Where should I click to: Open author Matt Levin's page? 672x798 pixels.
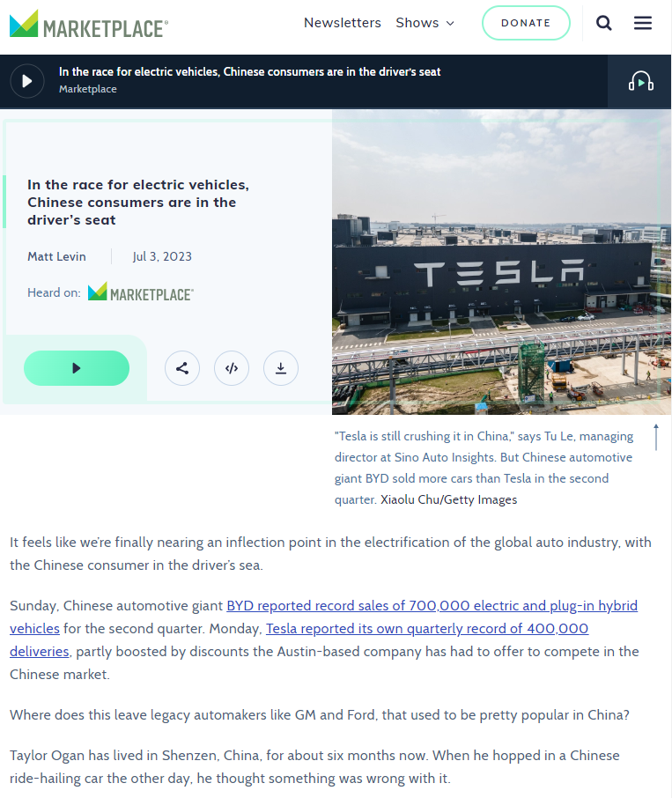pyautogui.click(x=56, y=256)
